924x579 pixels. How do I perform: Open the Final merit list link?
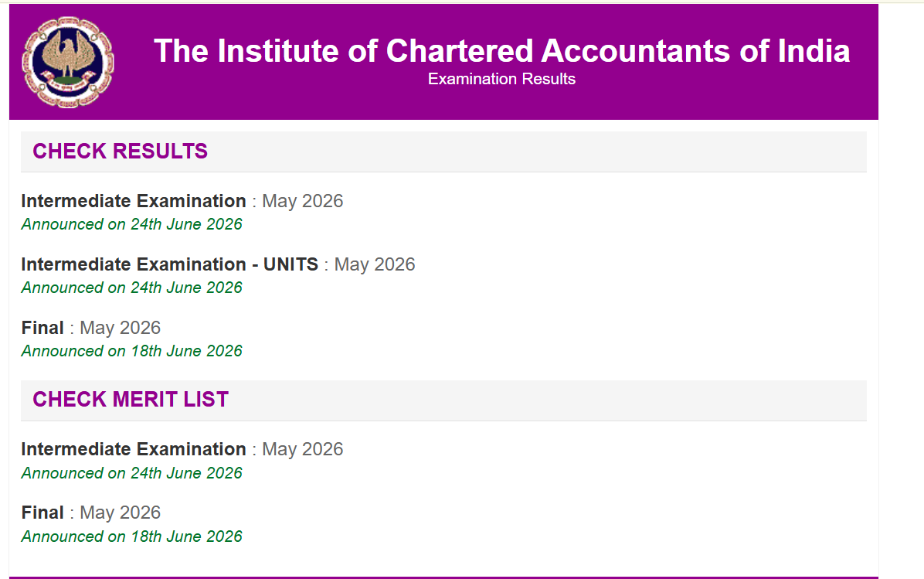coord(42,513)
